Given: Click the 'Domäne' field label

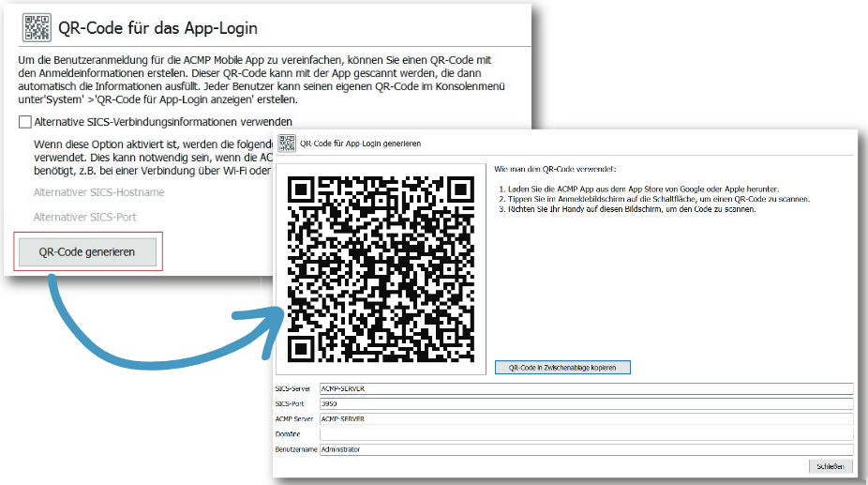Looking at the screenshot, I should coord(288,434).
